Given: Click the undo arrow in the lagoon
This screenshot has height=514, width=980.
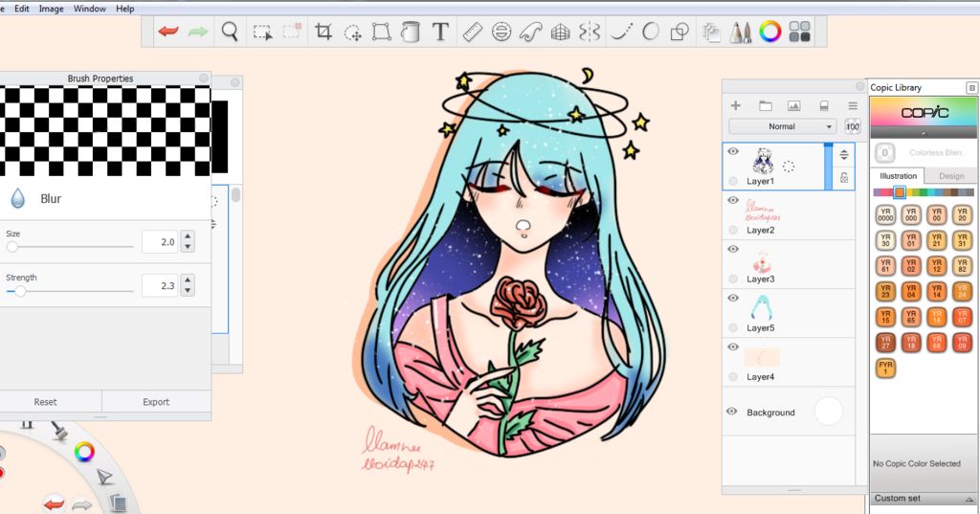Looking at the screenshot, I should click(x=55, y=503).
